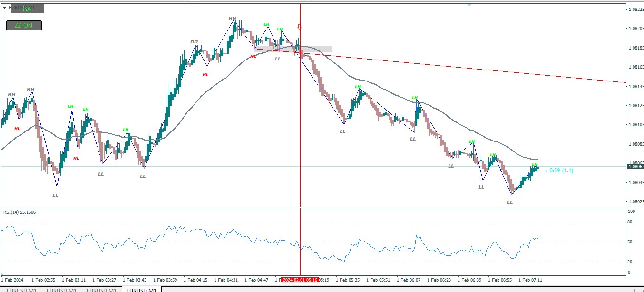Turn off the ZZ ON zigzag toggle
This screenshot has width=644, height=292.
pyautogui.click(x=24, y=25)
